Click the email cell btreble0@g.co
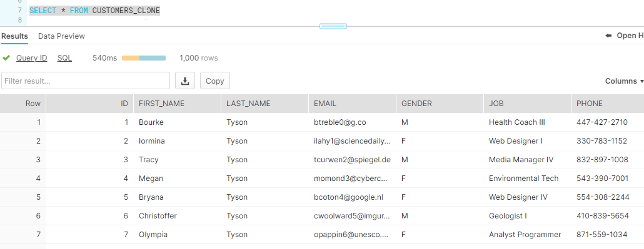Image resolution: width=644 pixels, height=249 pixels. 340,122
